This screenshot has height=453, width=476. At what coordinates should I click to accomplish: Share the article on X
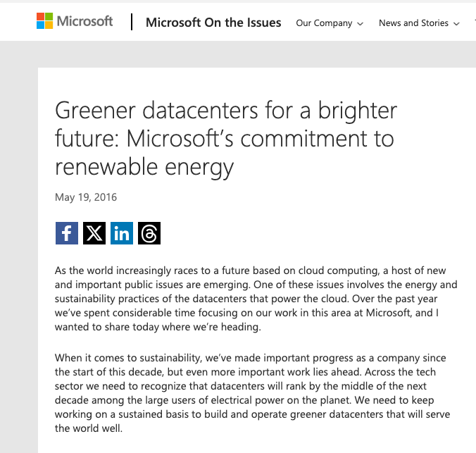tap(94, 233)
